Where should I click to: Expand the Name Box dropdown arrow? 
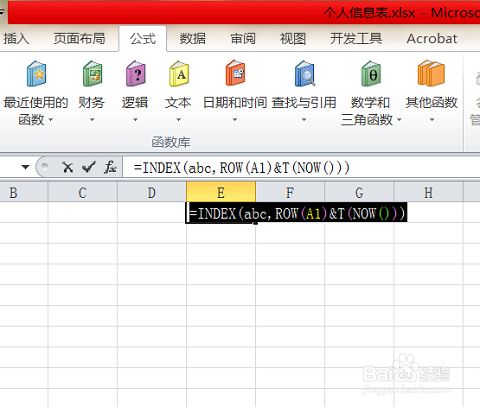pos(25,167)
